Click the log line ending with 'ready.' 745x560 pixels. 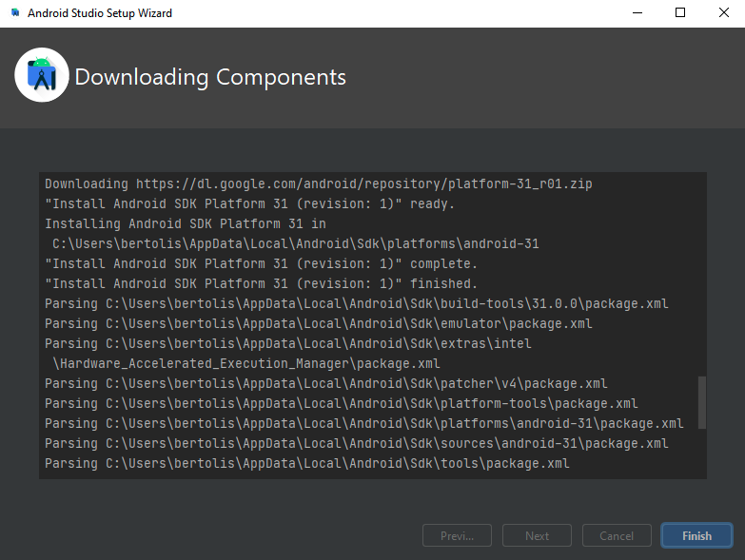[x=249, y=204]
